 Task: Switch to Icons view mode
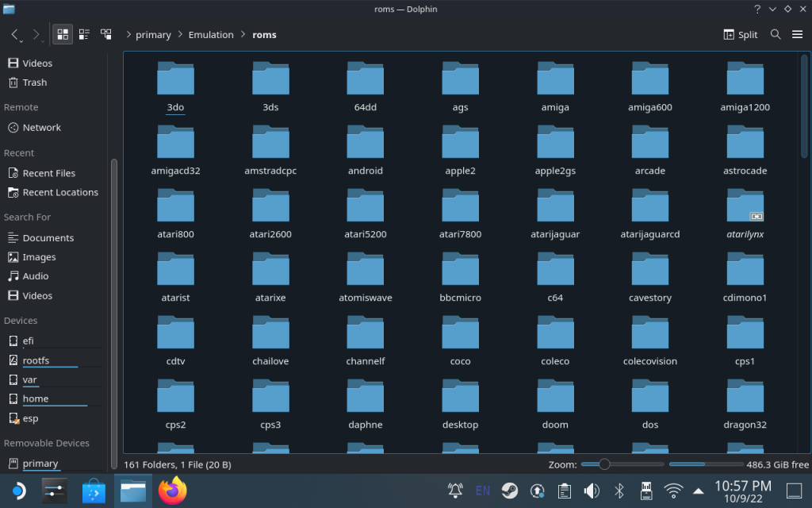[63, 35]
